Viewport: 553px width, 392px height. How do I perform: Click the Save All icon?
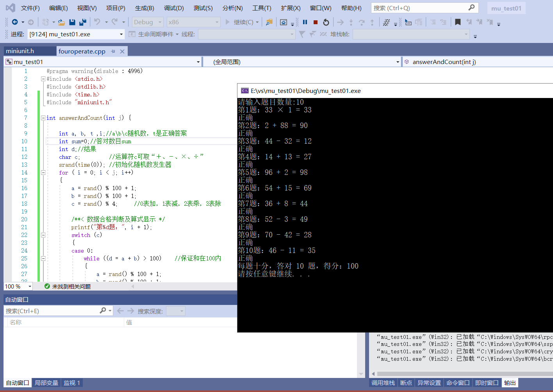click(82, 22)
